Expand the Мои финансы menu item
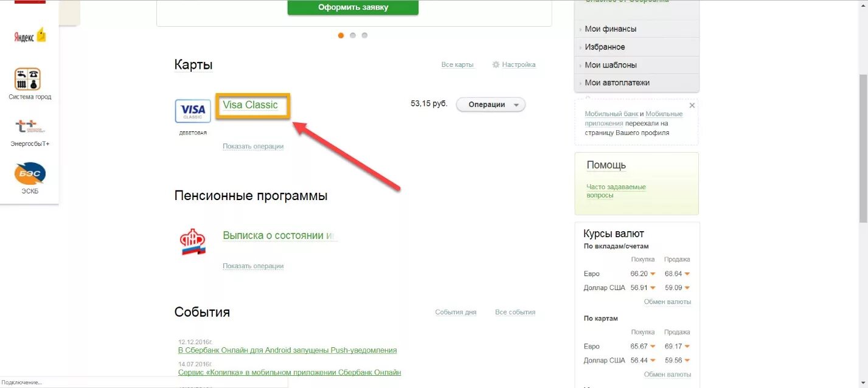This screenshot has width=868, height=388. point(637,29)
